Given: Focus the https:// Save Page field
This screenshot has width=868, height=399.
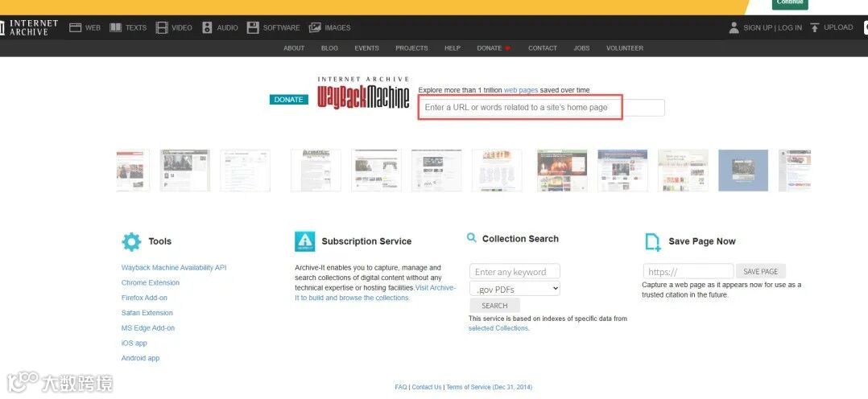Looking at the screenshot, I should click(688, 272).
